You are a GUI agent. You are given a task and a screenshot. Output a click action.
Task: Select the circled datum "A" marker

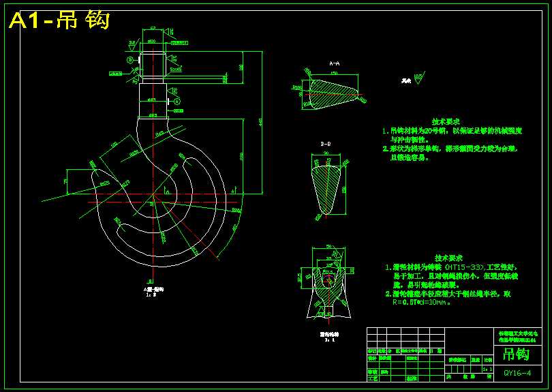pyautogui.click(x=177, y=102)
